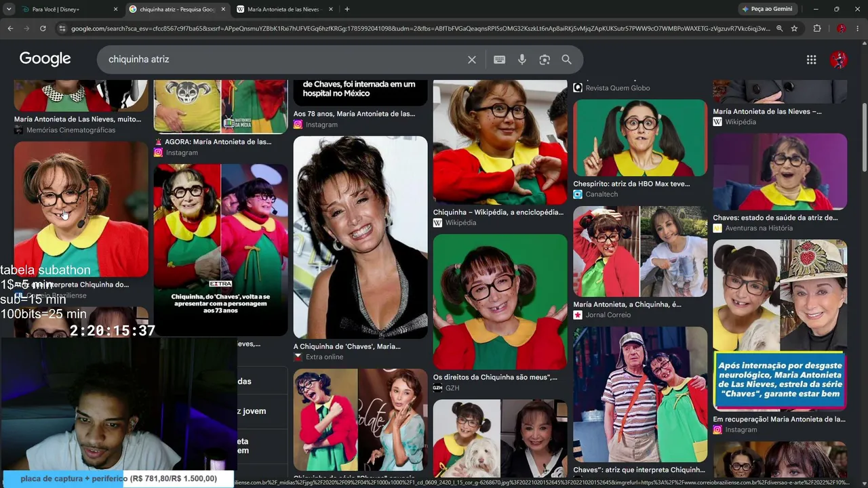Switch to the Para Você Disney+ tab
The height and width of the screenshot is (488, 868).
pyautogui.click(x=68, y=9)
